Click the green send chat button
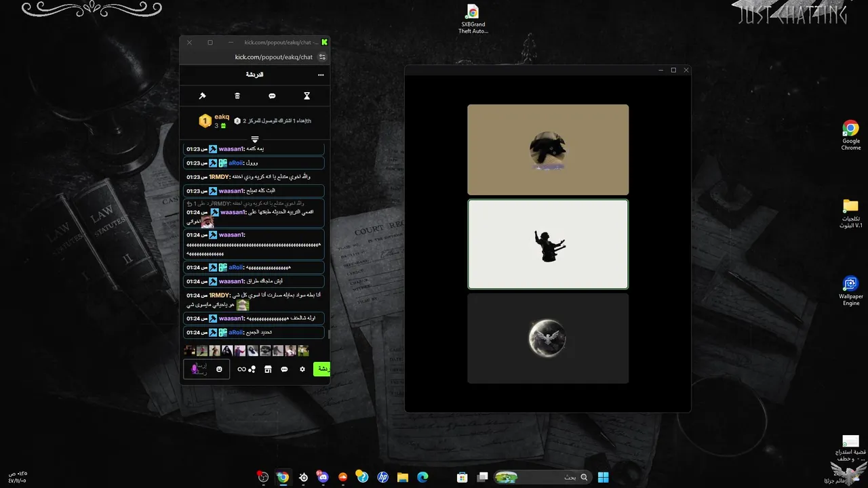Screen dimensions: 868x488 [x=321, y=369]
